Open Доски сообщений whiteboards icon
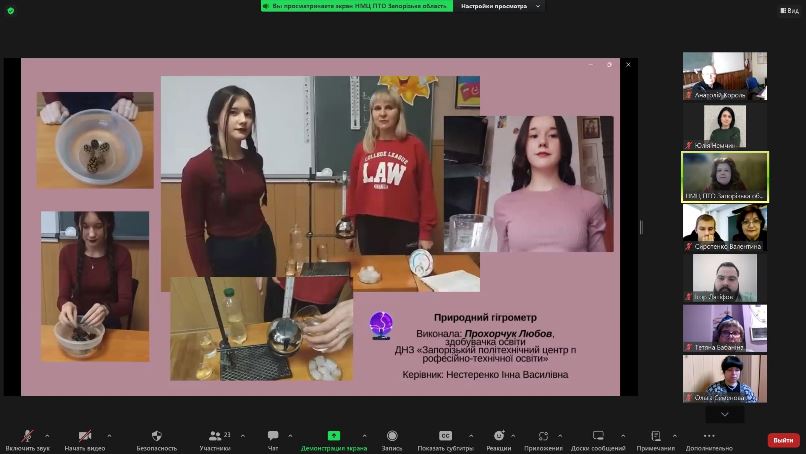 pyautogui.click(x=598, y=435)
